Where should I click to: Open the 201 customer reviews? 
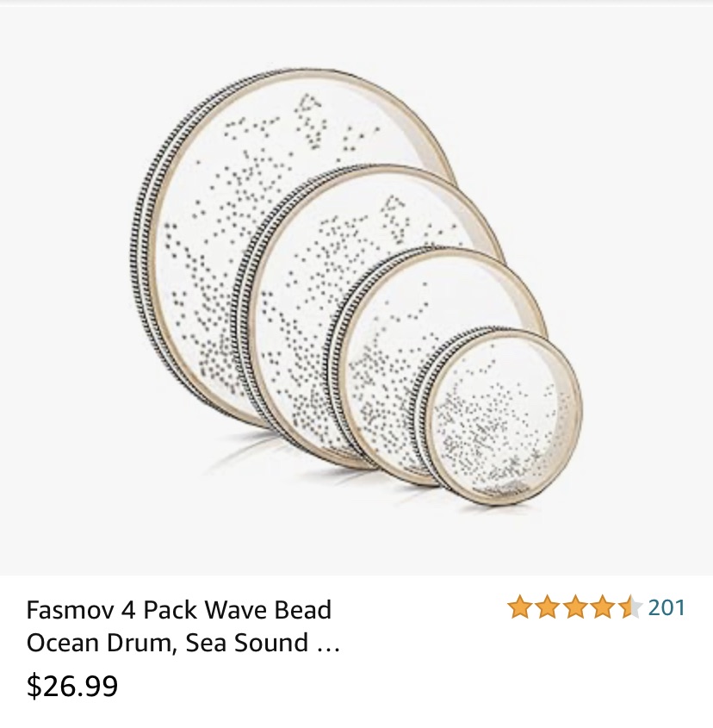[666, 608]
